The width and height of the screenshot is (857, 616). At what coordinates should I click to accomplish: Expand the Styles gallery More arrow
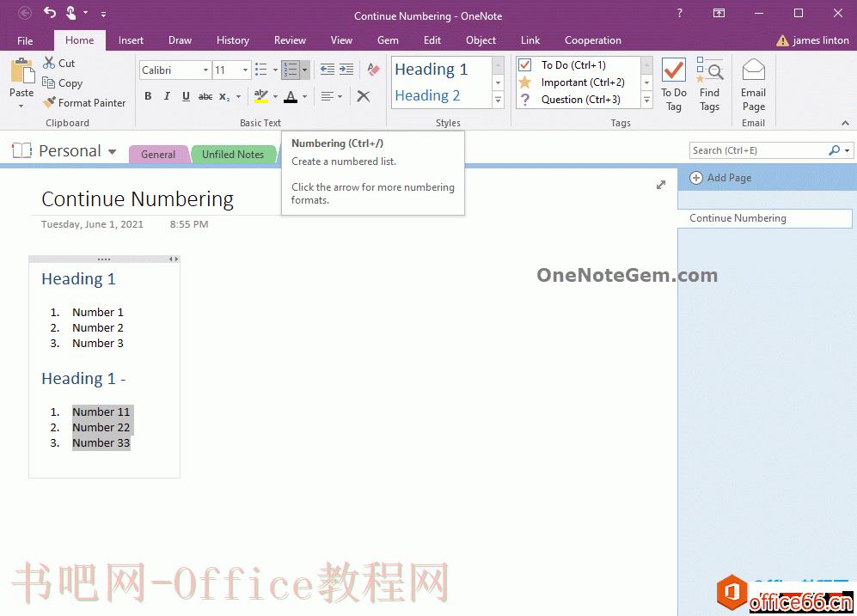498,100
